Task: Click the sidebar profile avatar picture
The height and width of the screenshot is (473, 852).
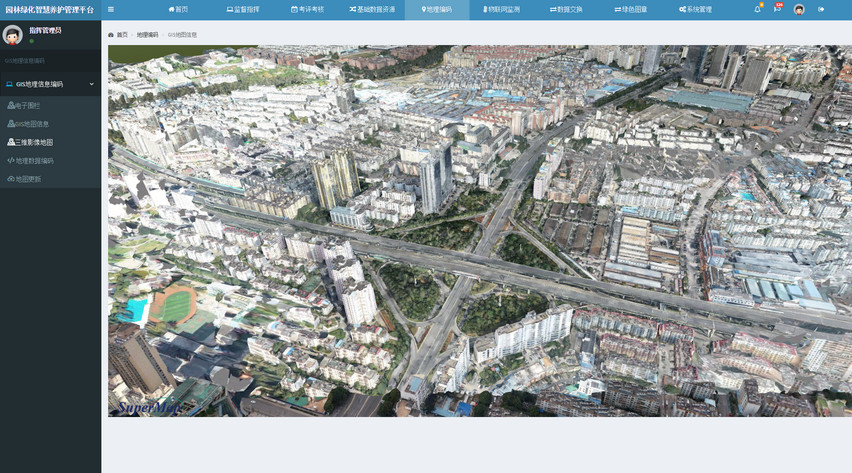Action: [13, 35]
